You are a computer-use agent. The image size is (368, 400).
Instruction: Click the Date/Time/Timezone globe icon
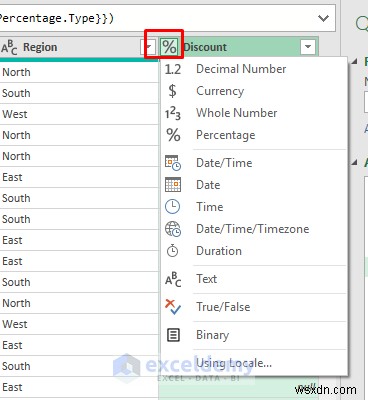tap(173, 229)
